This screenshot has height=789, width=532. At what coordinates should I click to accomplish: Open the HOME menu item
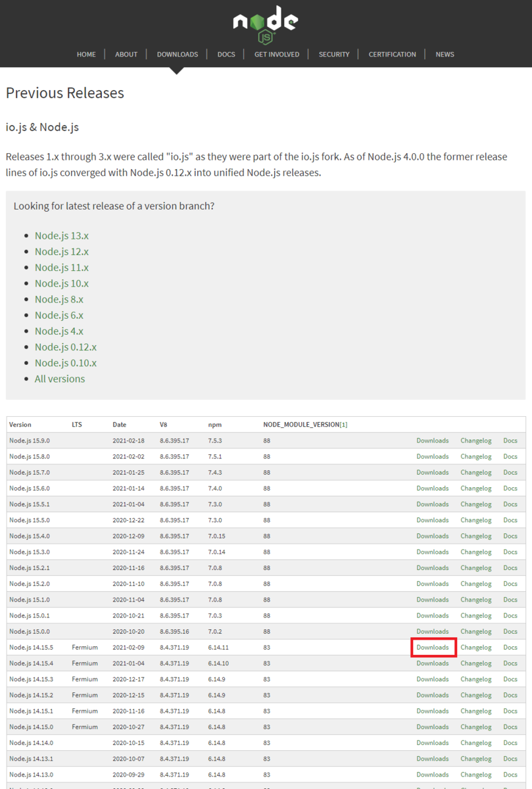86,55
